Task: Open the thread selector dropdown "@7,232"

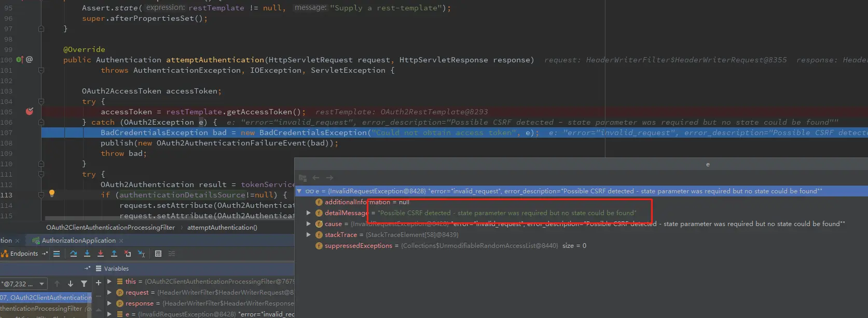Action: click(x=24, y=284)
